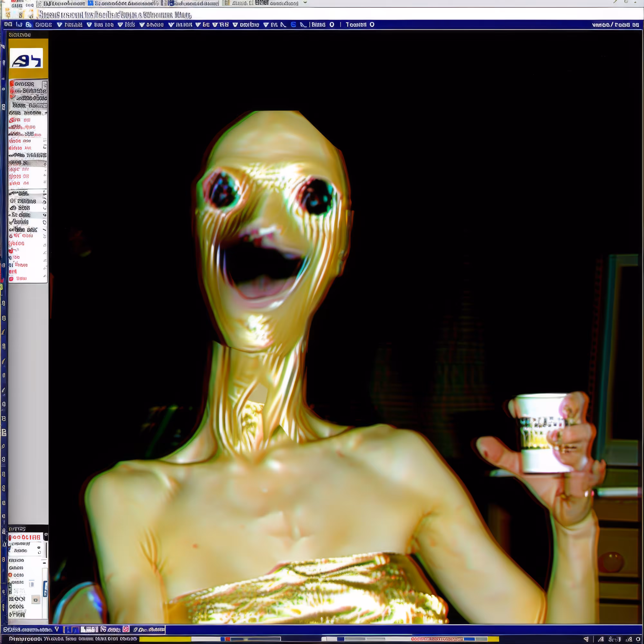Viewport: 644px width, 644px height.
Task: Click the blue swirl icon in the navy toolbar
Action: point(293,24)
